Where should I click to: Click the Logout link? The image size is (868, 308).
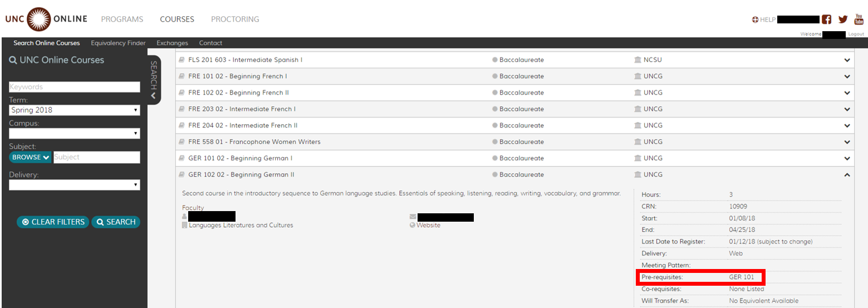tap(856, 35)
